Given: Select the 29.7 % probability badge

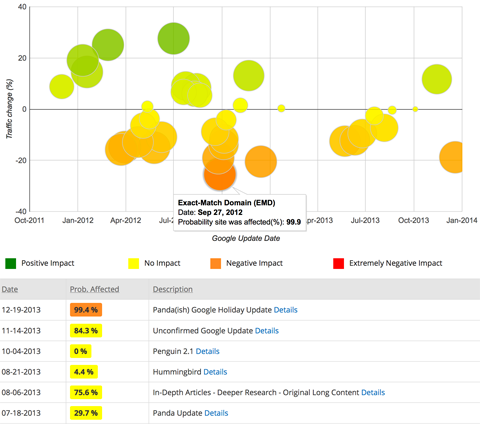Looking at the screenshot, I should [x=86, y=413].
